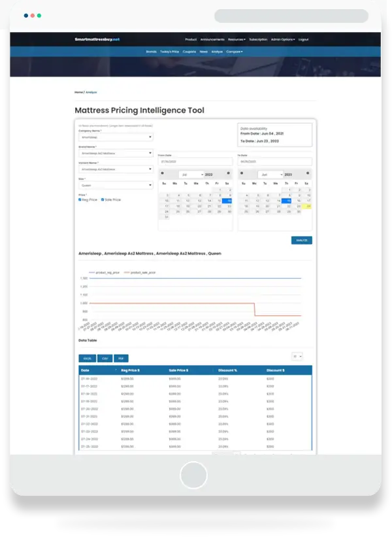
Task: Sort table by Date column
Action: click(99, 370)
